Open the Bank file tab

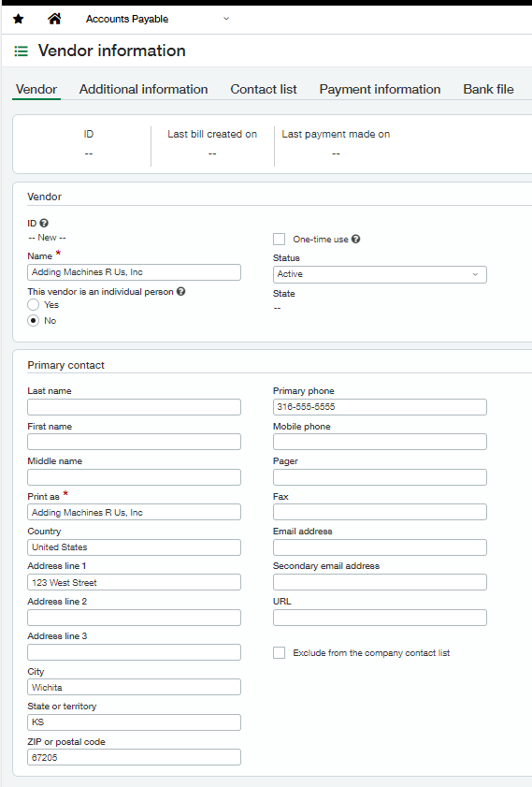[x=488, y=89]
